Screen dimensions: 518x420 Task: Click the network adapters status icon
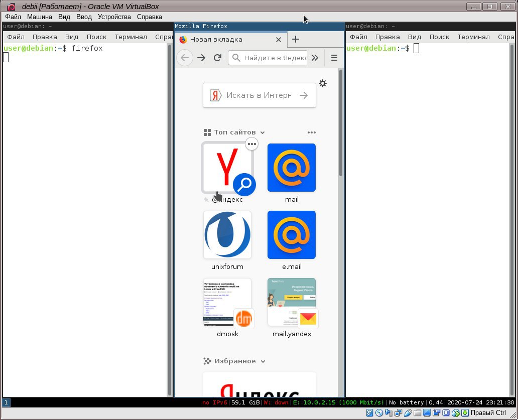pyautogui.click(x=399, y=413)
